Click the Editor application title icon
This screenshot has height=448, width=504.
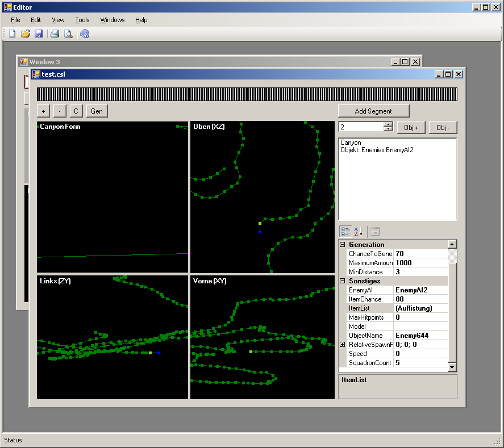click(8, 7)
